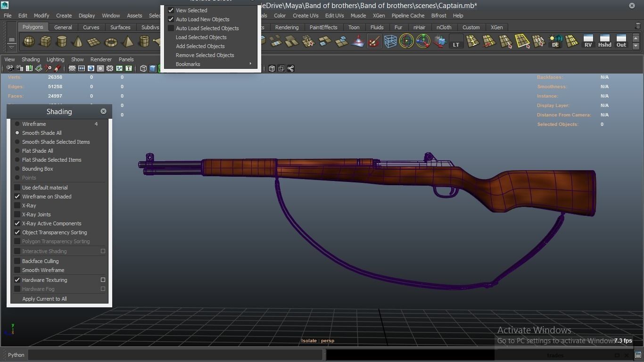
Task: Create a polygon pipe from the shelf
Action: [x=144, y=42]
